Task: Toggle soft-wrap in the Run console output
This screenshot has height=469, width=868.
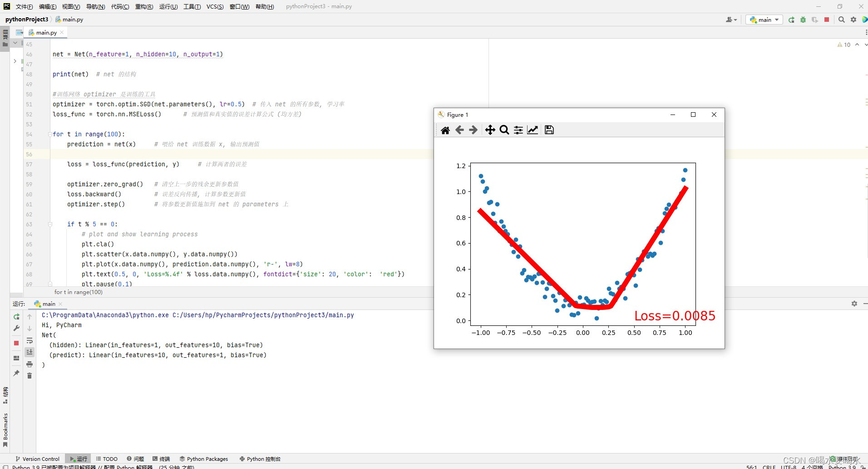Action: pyautogui.click(x=30, y=341)
